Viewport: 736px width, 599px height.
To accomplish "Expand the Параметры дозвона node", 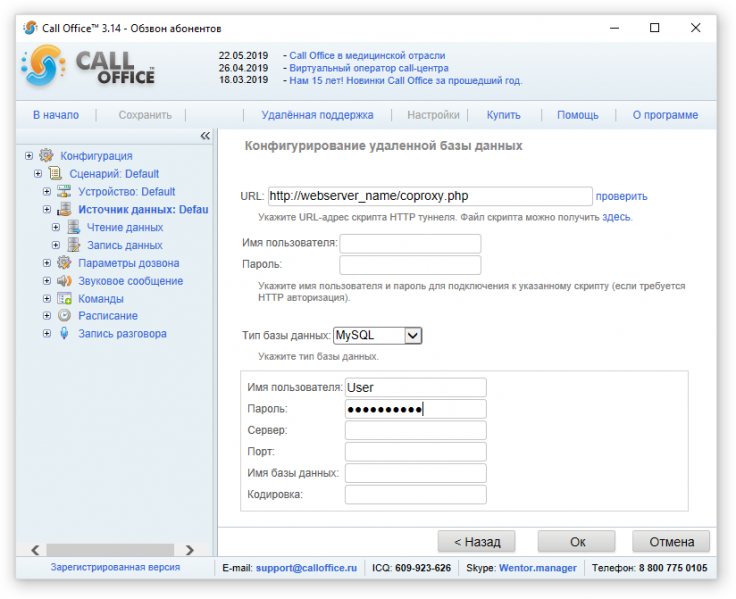I will pyautogui.click(x=47, y=263).
